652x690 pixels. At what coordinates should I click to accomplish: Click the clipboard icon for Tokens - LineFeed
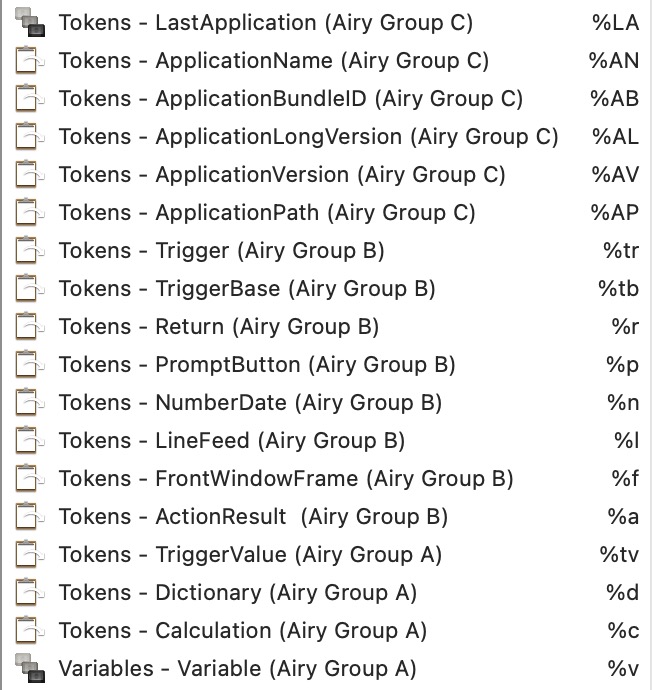27,441
